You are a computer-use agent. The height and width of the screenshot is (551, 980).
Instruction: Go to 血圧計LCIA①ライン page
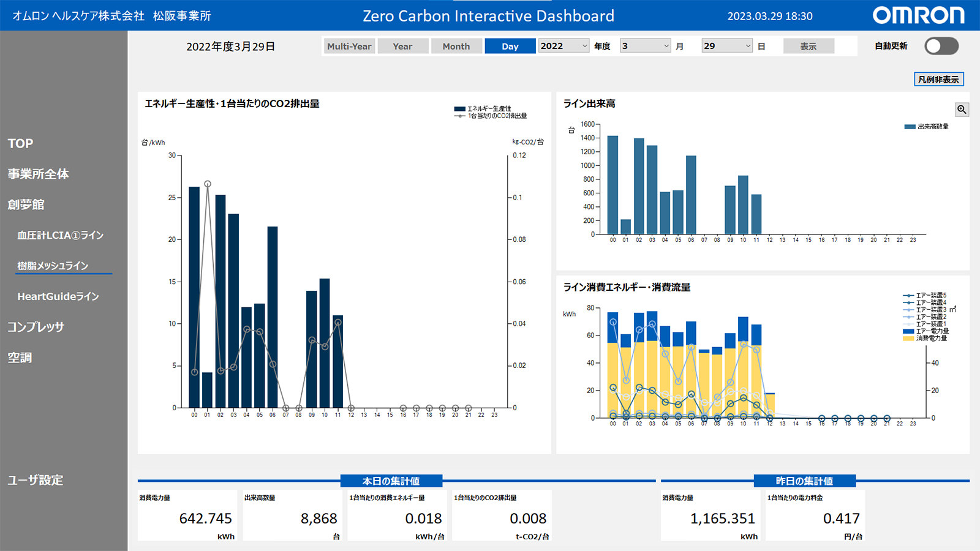click(x=60, y=235)
